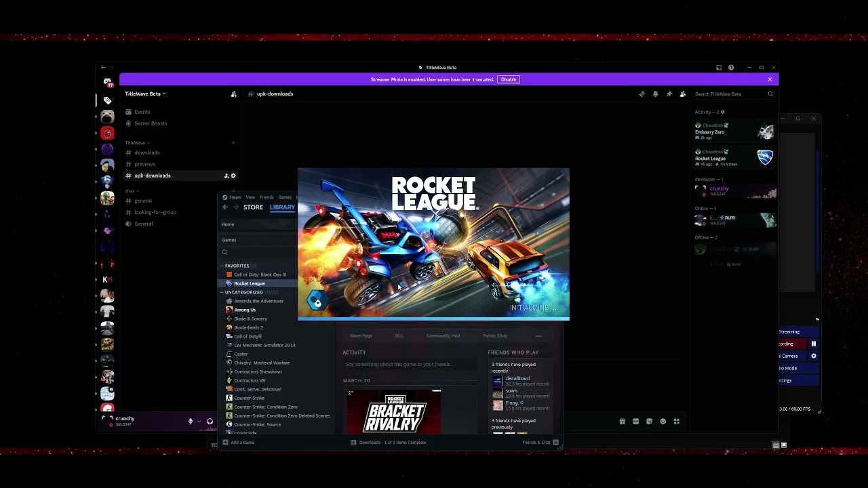Open the Points Shop link
The height and width of the screenshot is (488, 868).
click(x=495, y=335)
